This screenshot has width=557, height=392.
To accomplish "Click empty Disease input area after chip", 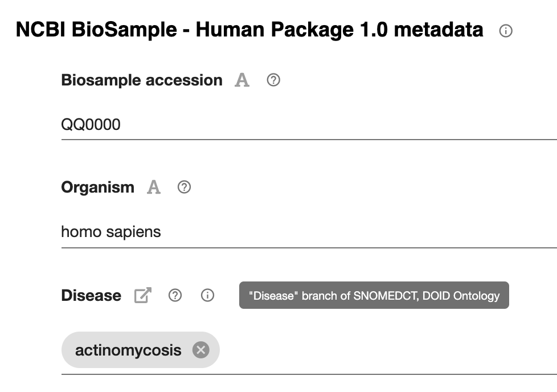I will (x=387, y=350).
